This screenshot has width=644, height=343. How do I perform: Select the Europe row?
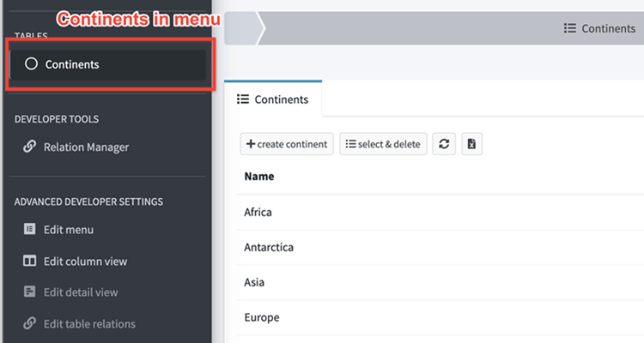(261, 317)
